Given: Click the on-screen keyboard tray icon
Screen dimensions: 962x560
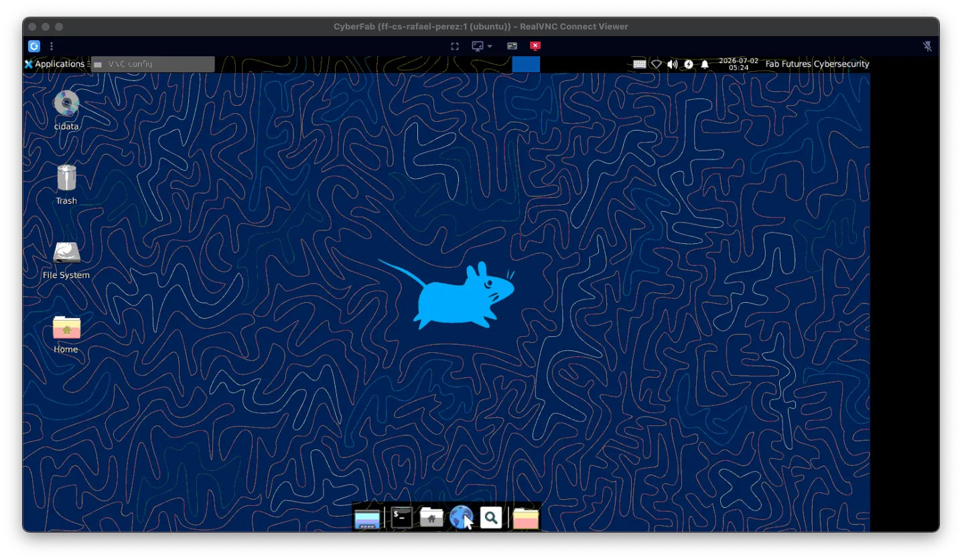Looking at the screenshot, I should [x=640, y=64].
